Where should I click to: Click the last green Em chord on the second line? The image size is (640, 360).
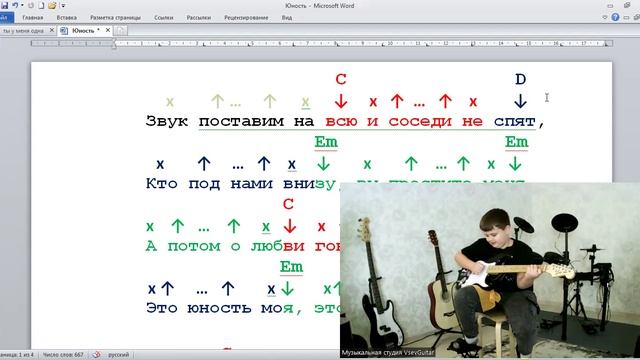(x=516, y=142)
